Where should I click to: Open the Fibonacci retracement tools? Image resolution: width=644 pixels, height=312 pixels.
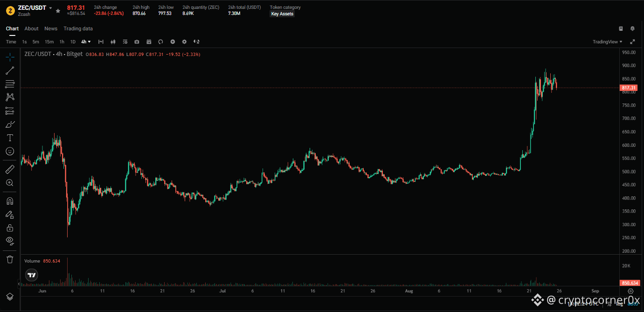10,84
